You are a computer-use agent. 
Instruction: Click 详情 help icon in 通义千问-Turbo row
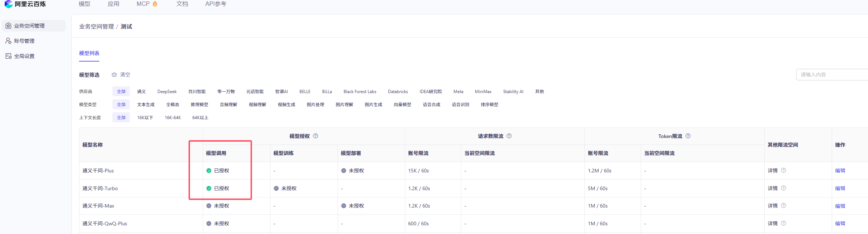tap(784, 188)
